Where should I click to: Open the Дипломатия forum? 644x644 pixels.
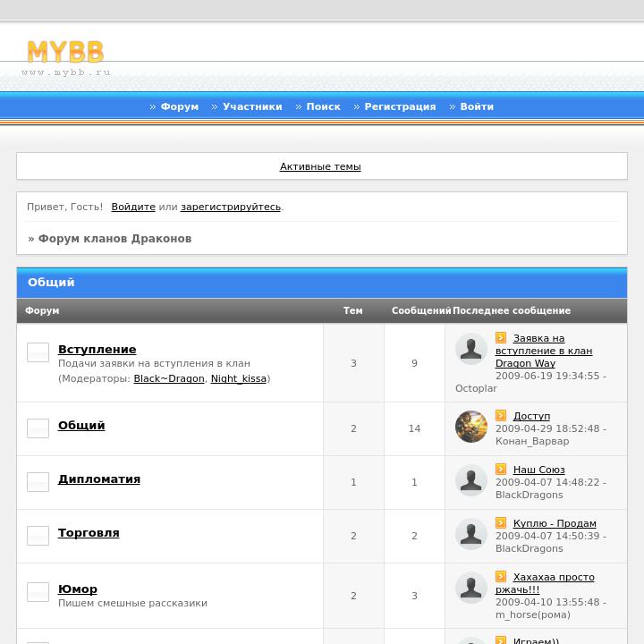point(99,479)
